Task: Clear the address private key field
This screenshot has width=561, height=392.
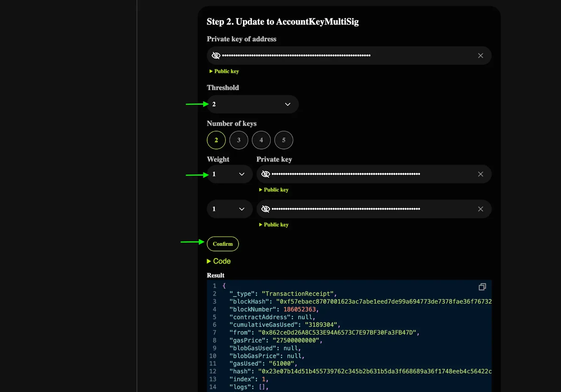Action: tap(480, 56)
